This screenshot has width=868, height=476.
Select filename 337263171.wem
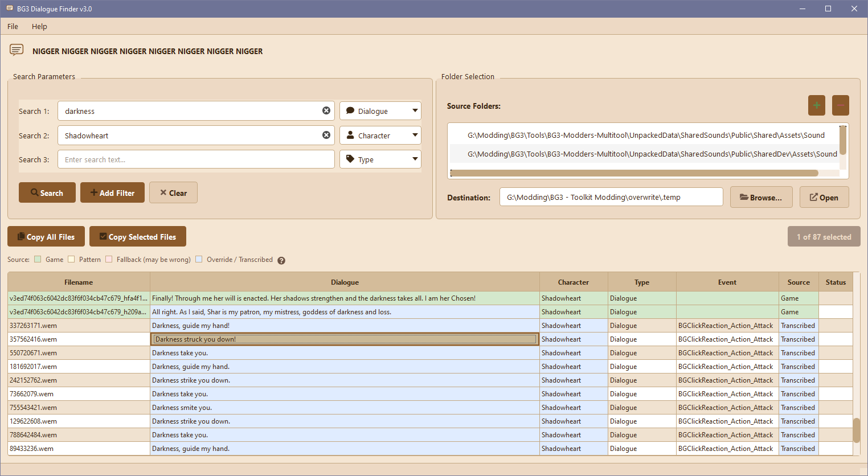click(x=79, y=325)
